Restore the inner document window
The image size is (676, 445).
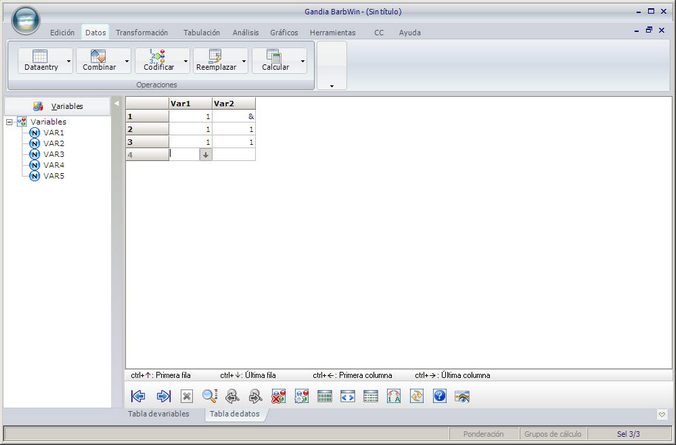649,30
